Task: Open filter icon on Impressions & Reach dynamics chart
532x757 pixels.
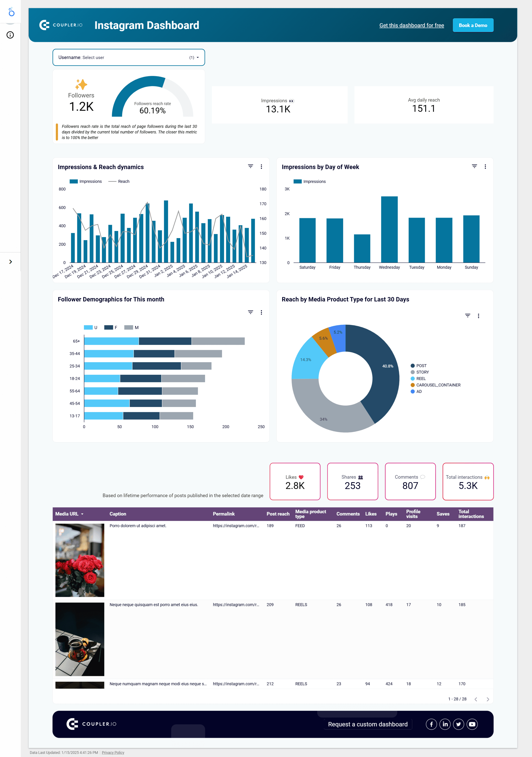Action: pyautogui.click(x=251, y=166)
